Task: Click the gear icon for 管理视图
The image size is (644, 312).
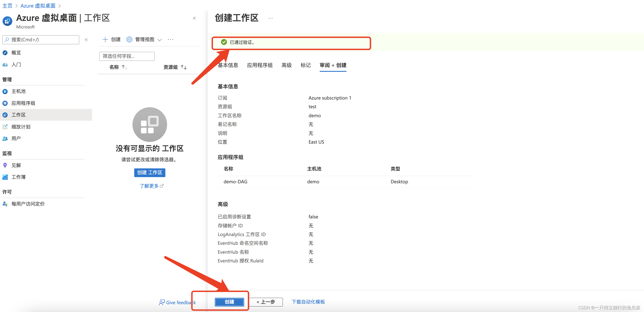Action: click(129, 39)
